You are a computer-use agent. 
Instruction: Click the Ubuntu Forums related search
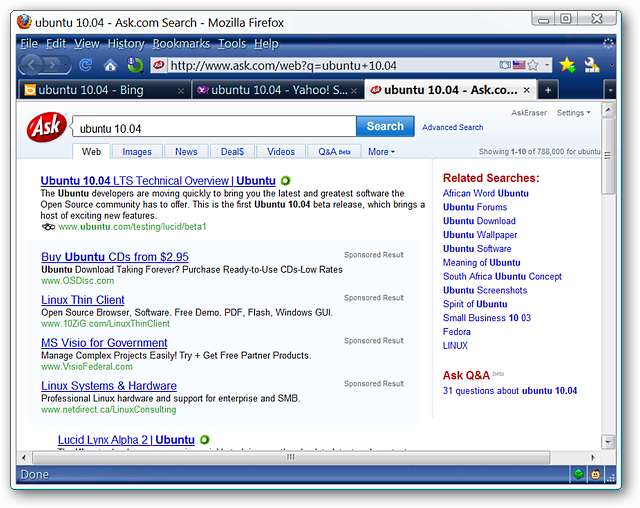(x=475, y=207)
